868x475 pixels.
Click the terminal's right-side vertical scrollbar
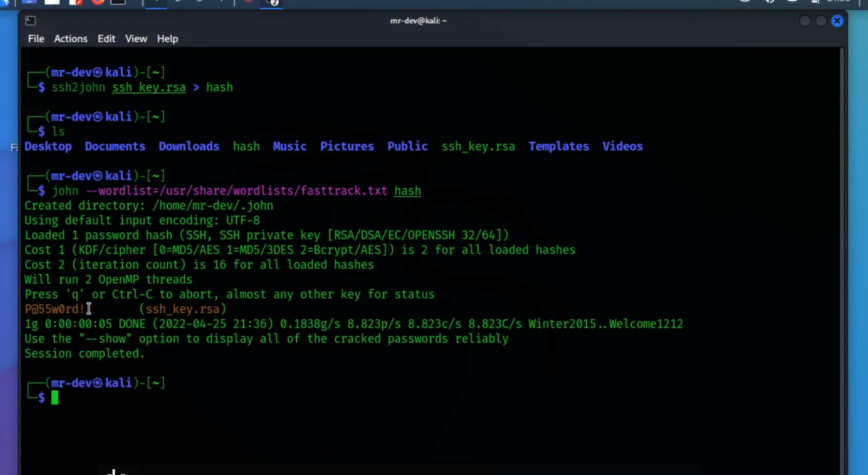point(842,257)
